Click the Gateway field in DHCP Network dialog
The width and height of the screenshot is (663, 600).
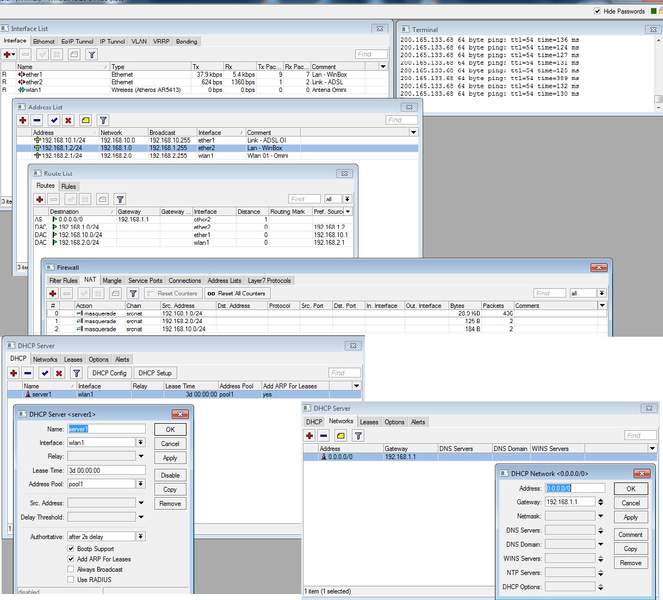(570, 502)
